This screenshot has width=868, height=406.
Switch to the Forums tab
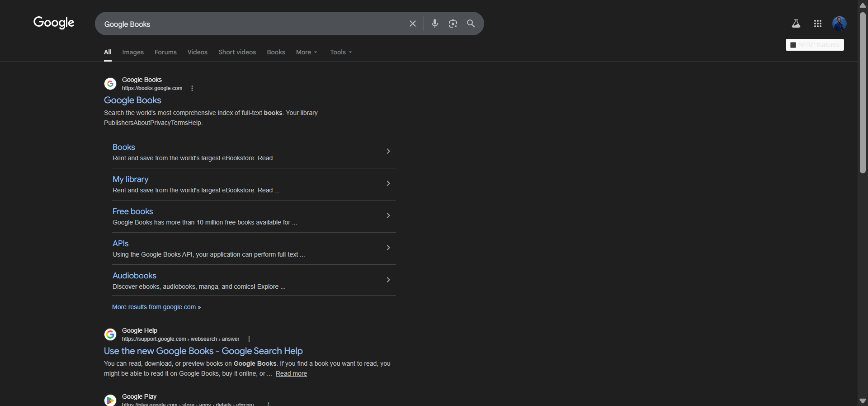click(165, 52)
